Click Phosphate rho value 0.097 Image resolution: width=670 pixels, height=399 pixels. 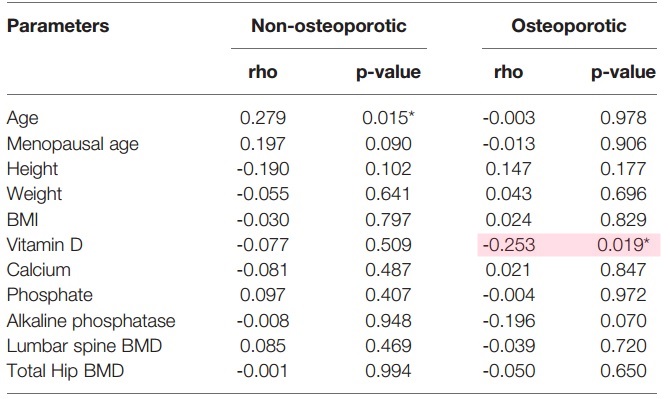(263, 295)
